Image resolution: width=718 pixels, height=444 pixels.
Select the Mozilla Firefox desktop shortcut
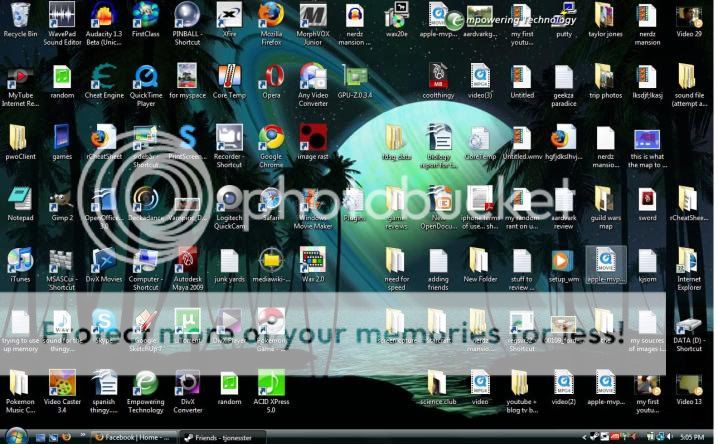coord(271,16)
